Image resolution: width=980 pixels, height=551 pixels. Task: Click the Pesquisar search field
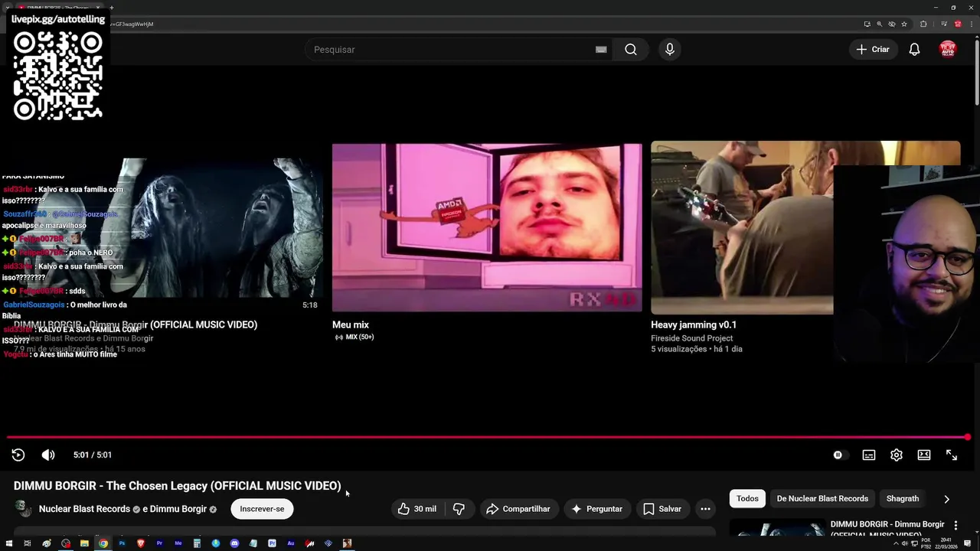point(452,49)
